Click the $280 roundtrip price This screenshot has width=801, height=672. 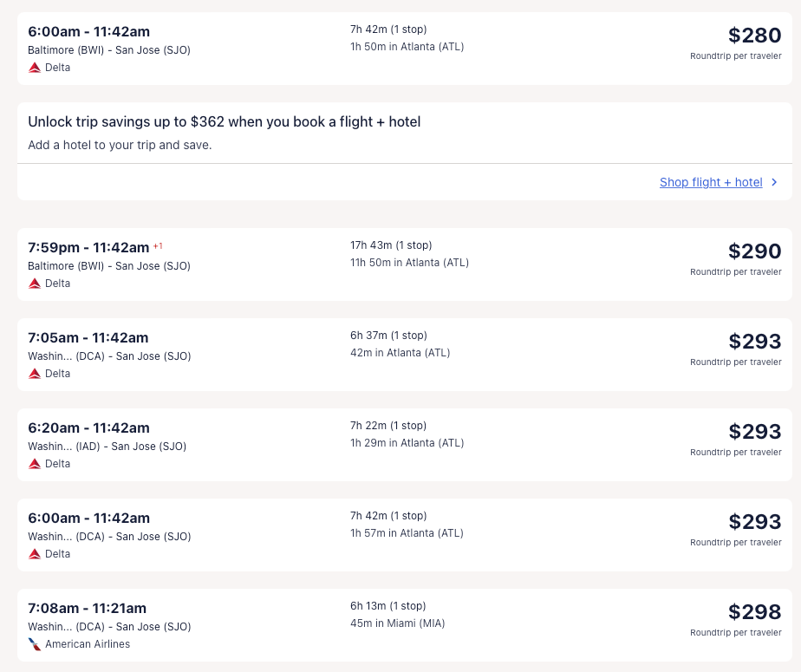point(754,36)
